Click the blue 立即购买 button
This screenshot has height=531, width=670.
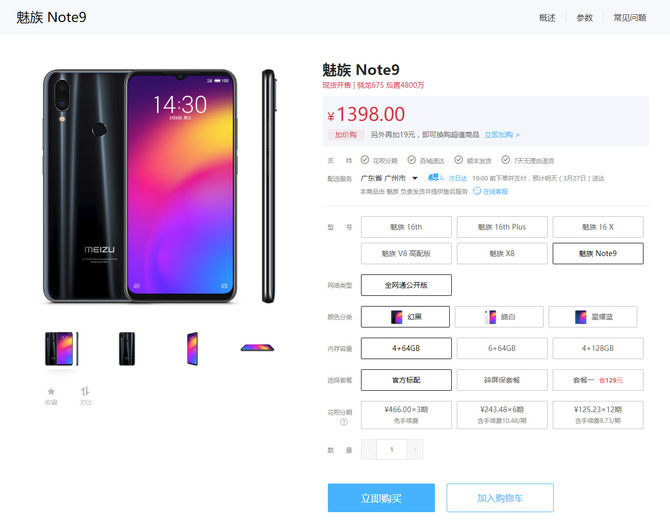[x=381, y=498]
